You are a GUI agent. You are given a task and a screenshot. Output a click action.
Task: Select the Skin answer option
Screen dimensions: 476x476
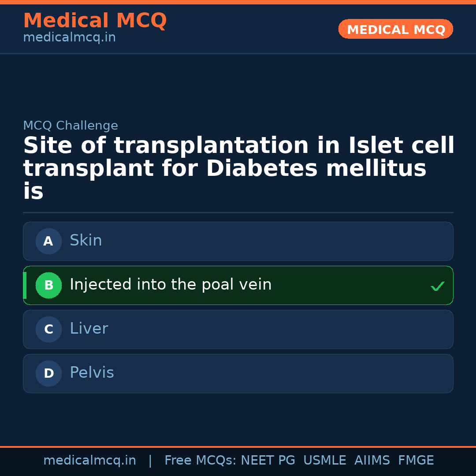238,241
